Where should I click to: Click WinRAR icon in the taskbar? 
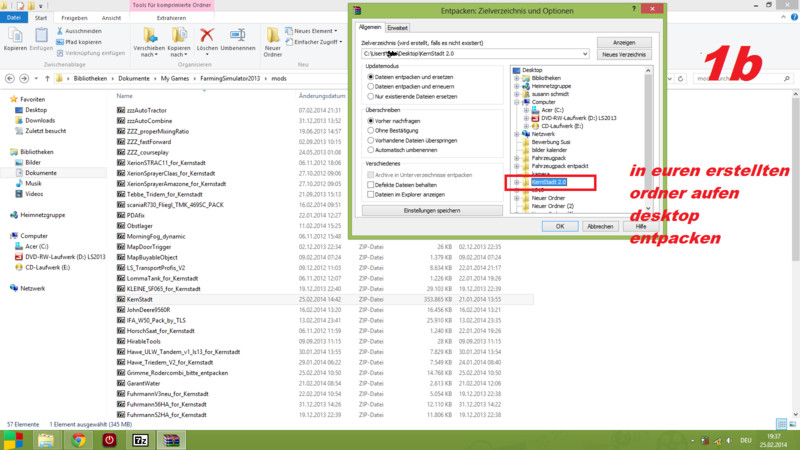[171, 439]
